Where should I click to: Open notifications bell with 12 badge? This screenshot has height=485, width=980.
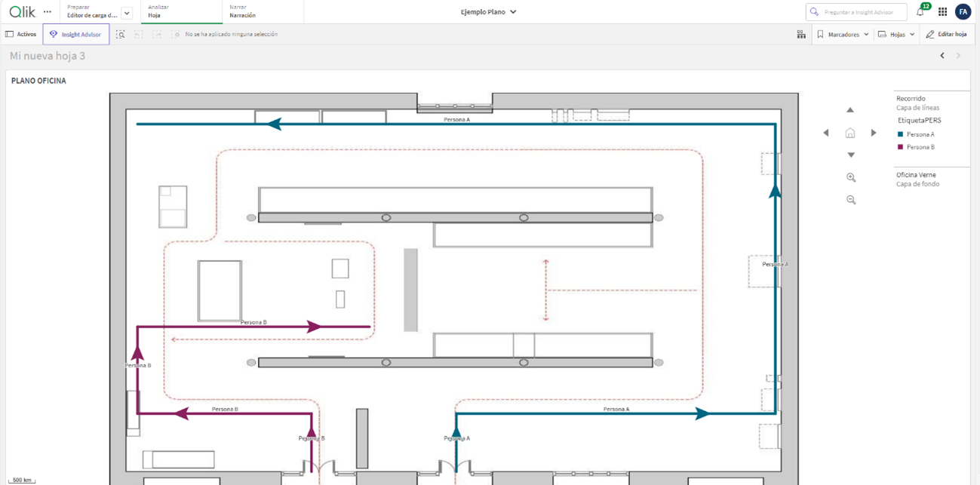click(x=920, y=11)
